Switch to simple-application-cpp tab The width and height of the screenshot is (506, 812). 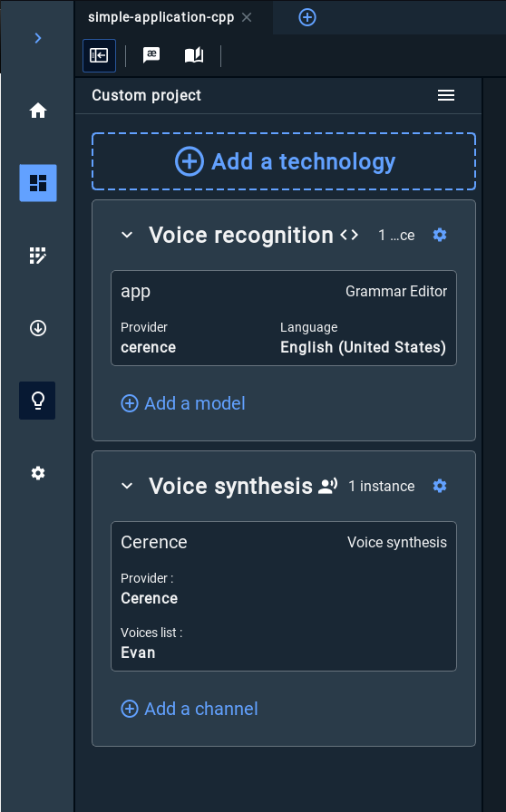(161, 17)
